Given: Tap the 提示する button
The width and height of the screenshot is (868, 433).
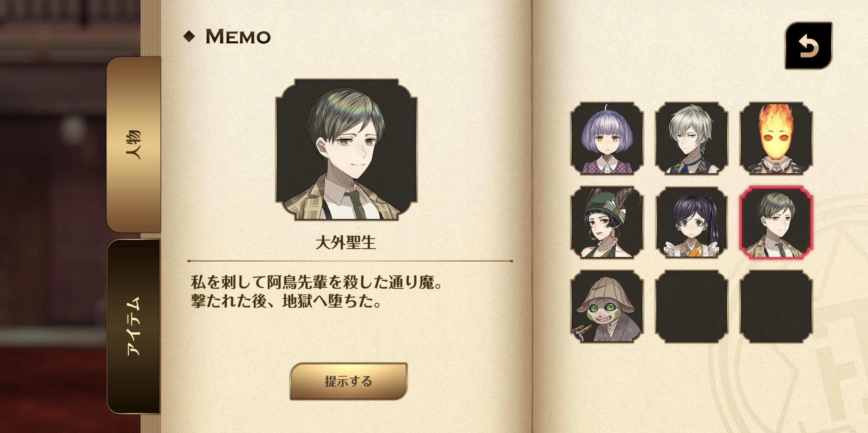Looking at the screenshot, I should 348,381.
